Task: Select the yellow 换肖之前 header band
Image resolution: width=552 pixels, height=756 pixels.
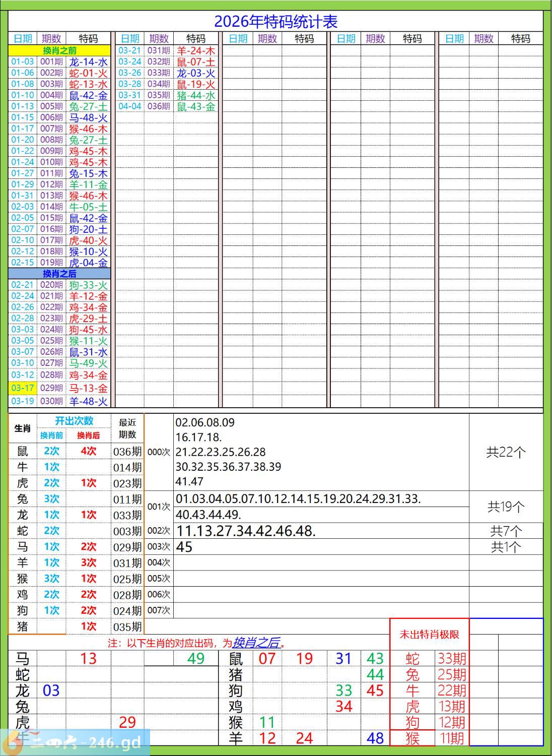Action: 59,50
